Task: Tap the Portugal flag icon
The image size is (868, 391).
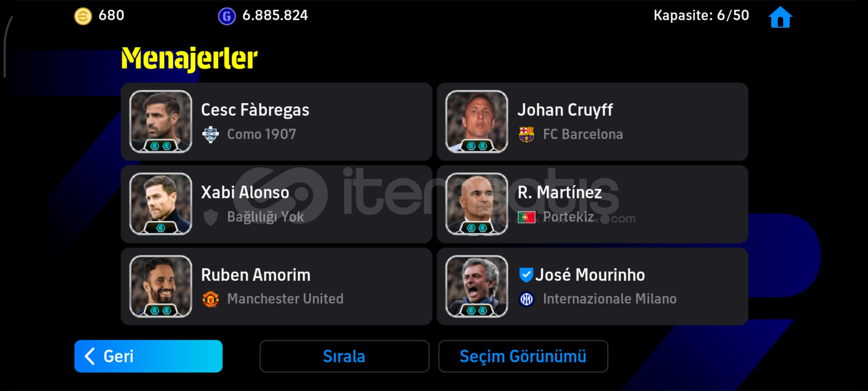Action: pyautogui.click(x=527, y=217)
